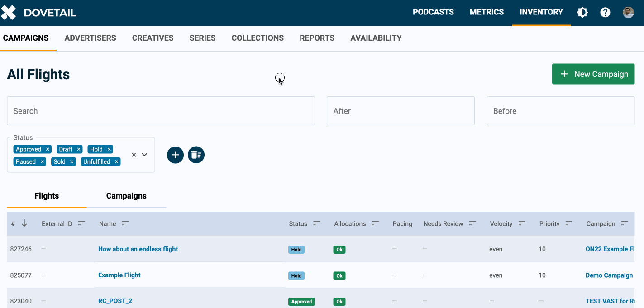Viewport: 644px width, 308px height.
Task: Remove the Unfulfilled status chip
Action: click(116, 161)
